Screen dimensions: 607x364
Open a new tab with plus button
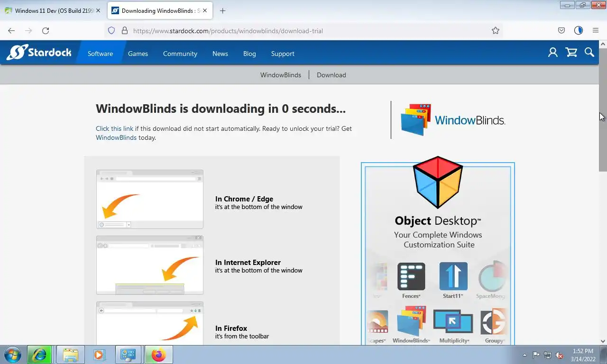[223, 10]
